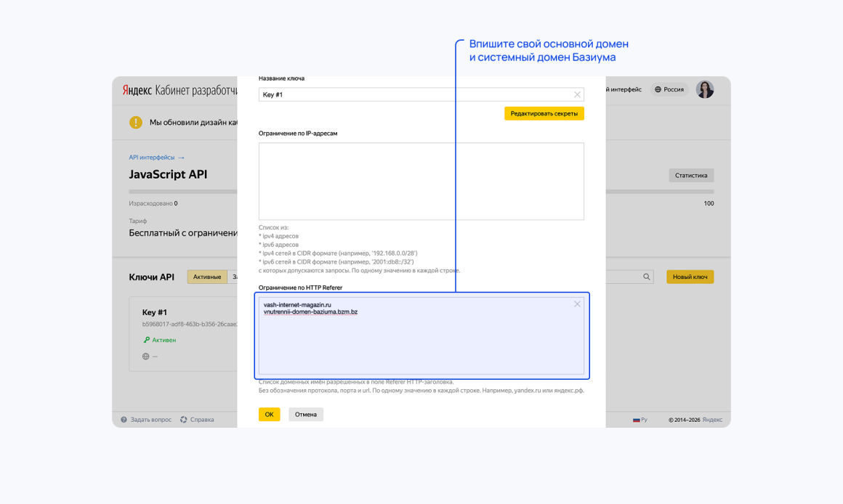Image resolution: width=843 pixels, height=504 pixels.
Task: Click the Отмена cancel button
Action: (x=306, y=414)
